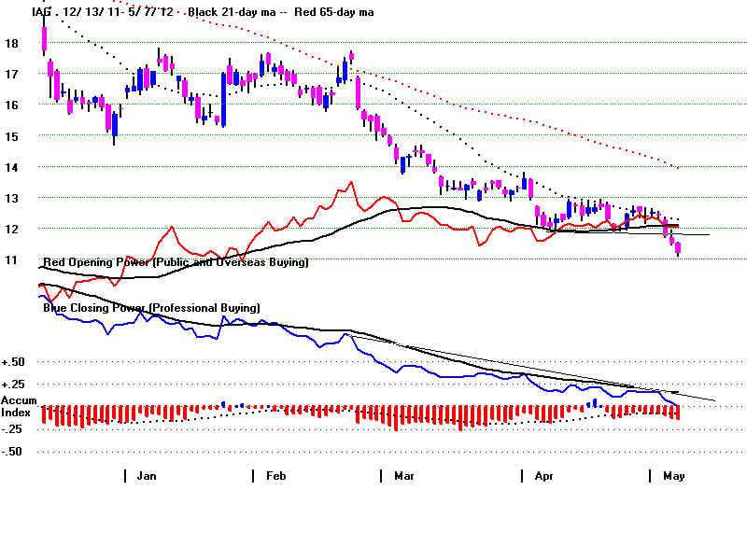Click the 18 price level label
The height and width of the screenshot is (560, 747).
pos(11,43)
